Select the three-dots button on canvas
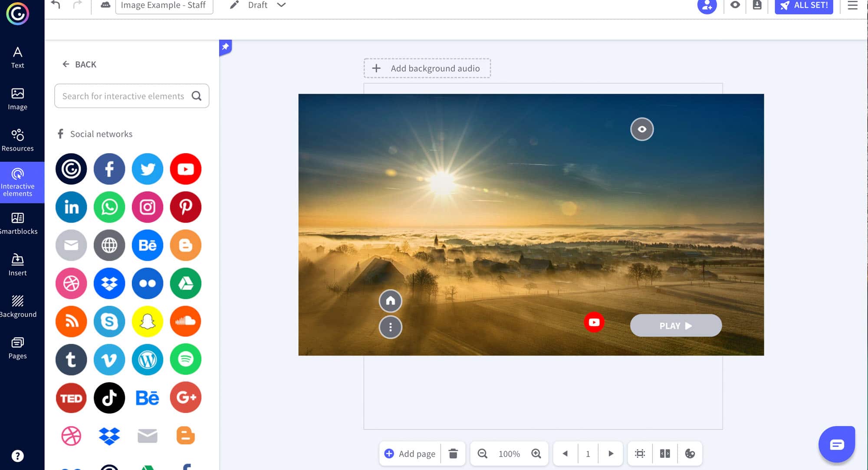868x470 pixels. click(391, 327)
